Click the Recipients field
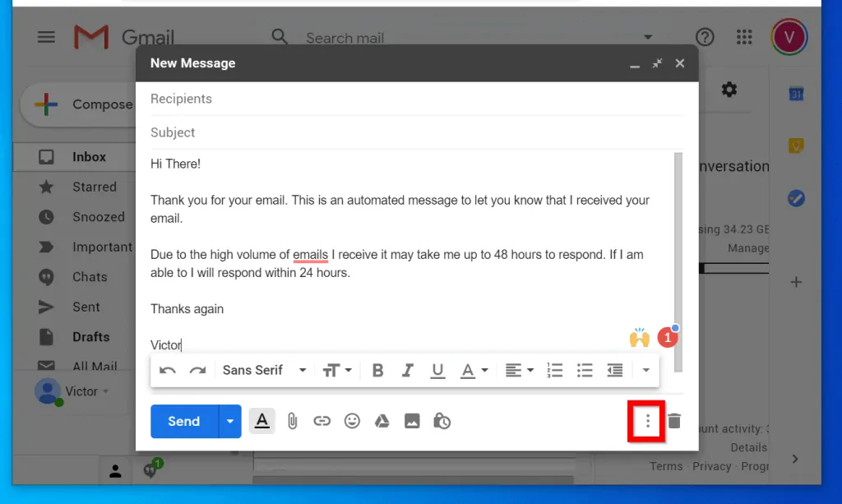The width and height of the screenshot is (842, 504). pos(329,99)
